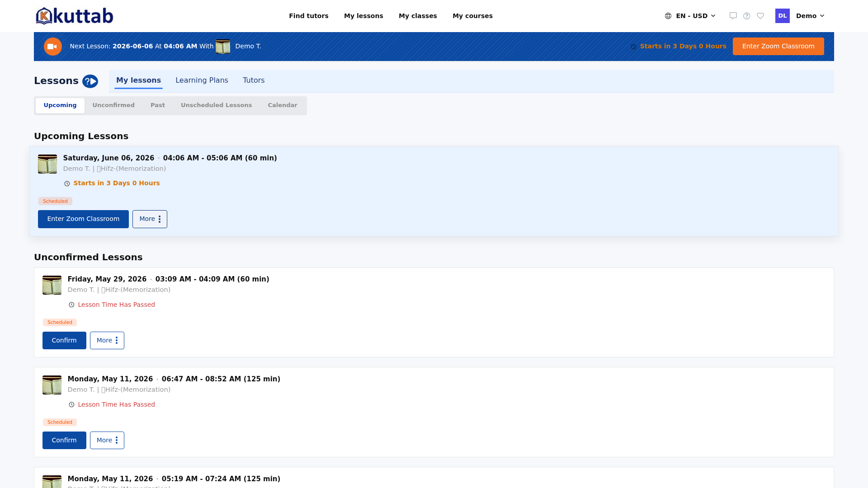Show Unscheduled Lessons tab
The width and height of the screenshot is (868, 488).
(x=217, y=105)
